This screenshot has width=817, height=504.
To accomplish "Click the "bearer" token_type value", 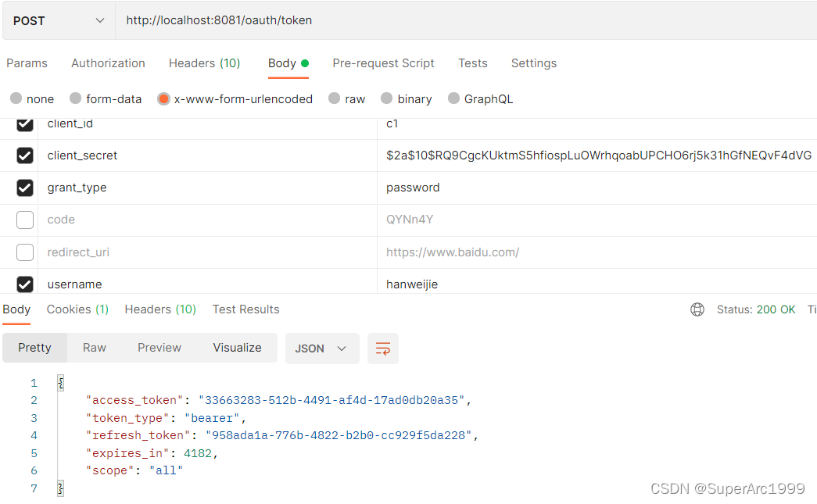I will click(x=212, y=418).
